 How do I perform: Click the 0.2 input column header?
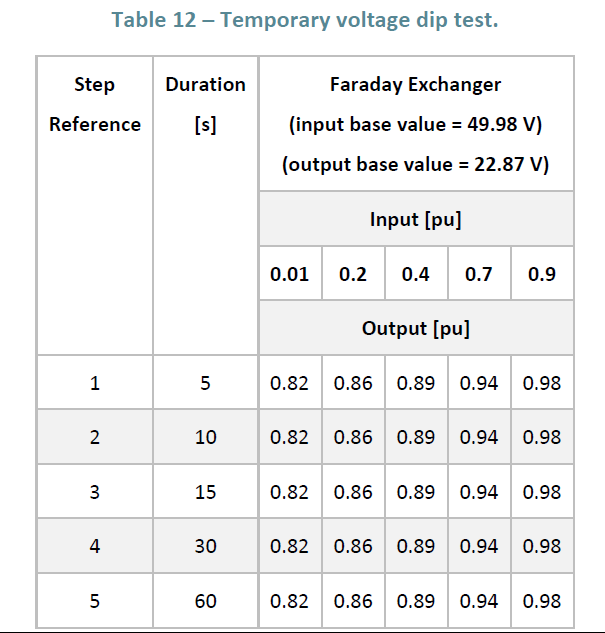tap(353, 274)
